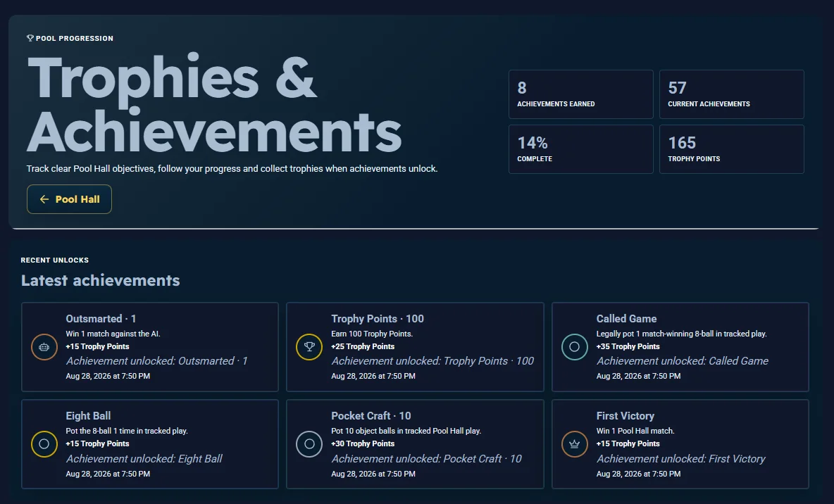Open the 'First Victory' achievement title

(x=625, y=416)
